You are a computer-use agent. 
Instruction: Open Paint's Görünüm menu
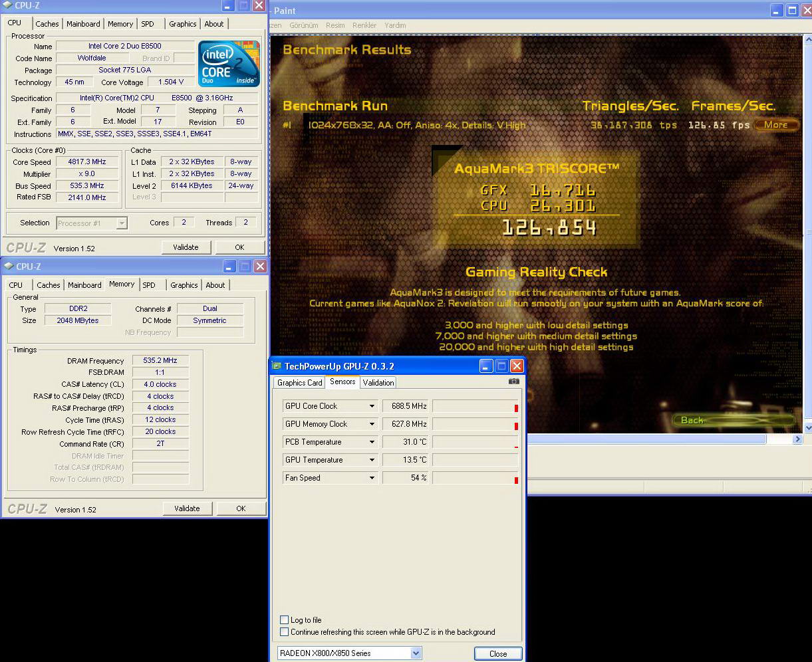point(303,25)
